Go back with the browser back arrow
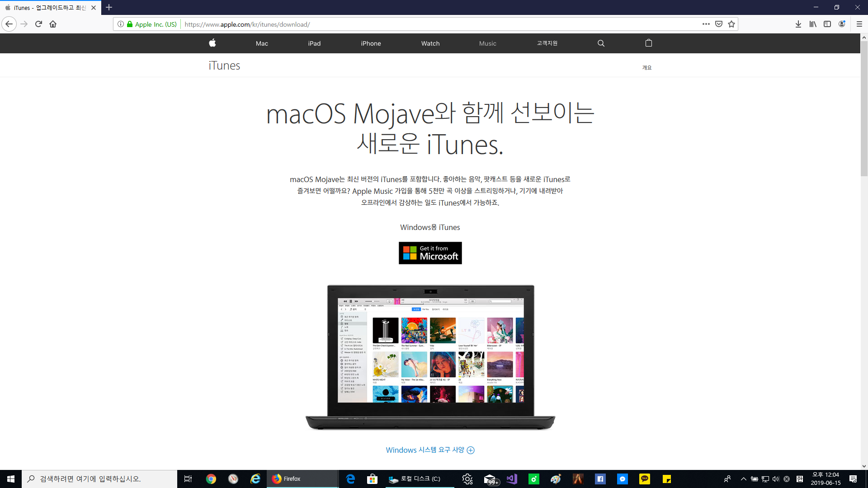This screenshot has width=868, height=488. click(9, 24)
